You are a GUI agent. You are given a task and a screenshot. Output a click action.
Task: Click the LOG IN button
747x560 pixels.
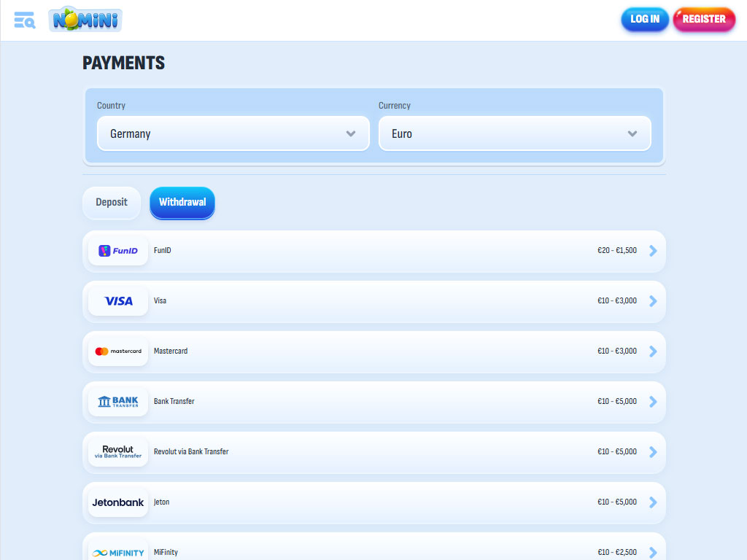(x=645, y=20)
